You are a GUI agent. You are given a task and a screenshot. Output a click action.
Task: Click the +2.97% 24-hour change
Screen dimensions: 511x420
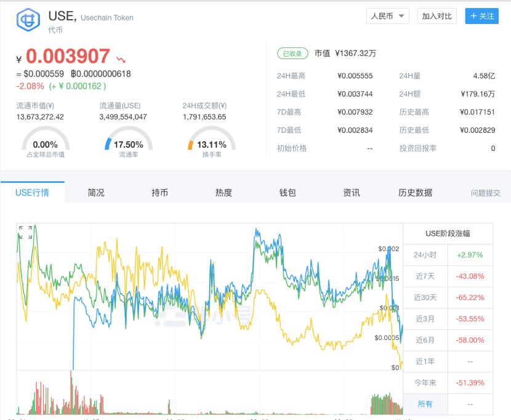tap(470, 255)
